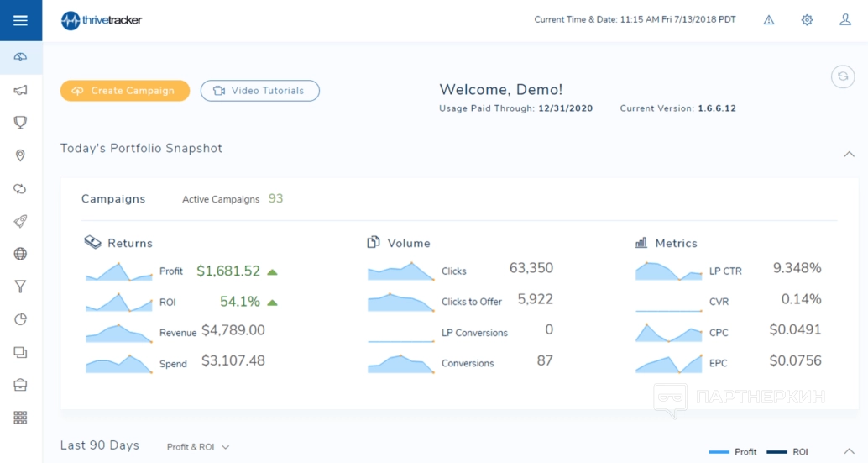Screen dimensions: 868x463
Task: Click the dashboard gauge sidebar icon
Action: (x=20, y=57)
